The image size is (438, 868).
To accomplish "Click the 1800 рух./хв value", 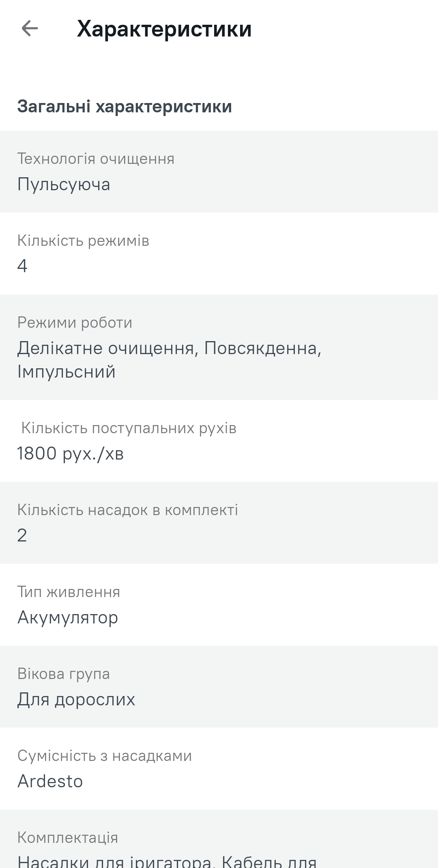I will pos(70,453).
